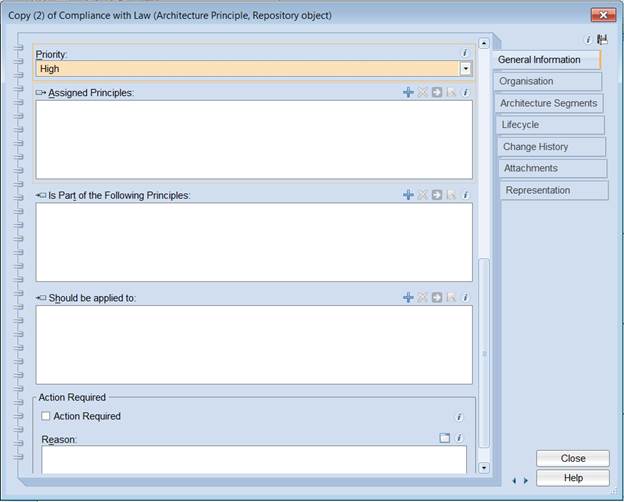Click inside the Should be applied to list
624x502 pixels.
[254, 345]
